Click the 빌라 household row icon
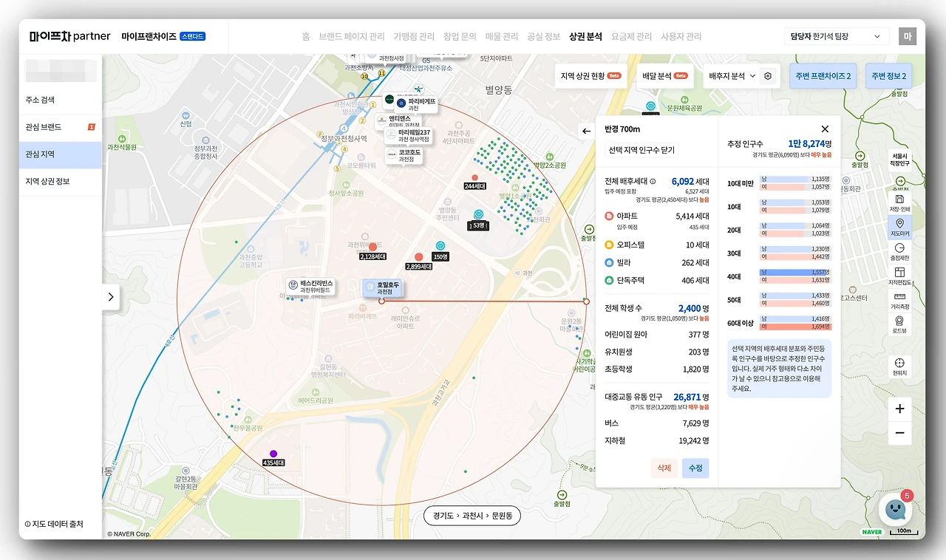 point(609,262)
